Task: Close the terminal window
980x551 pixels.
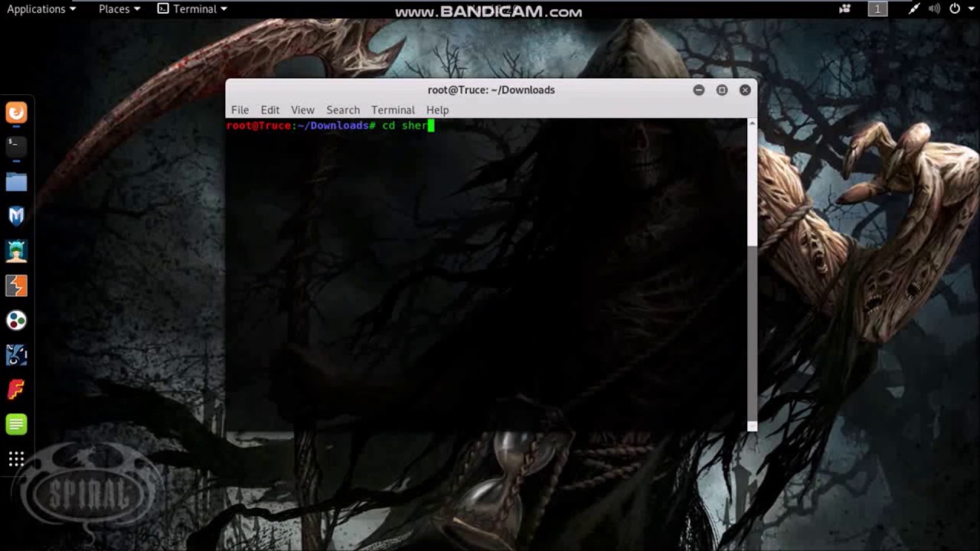Action: coord(745,90)
